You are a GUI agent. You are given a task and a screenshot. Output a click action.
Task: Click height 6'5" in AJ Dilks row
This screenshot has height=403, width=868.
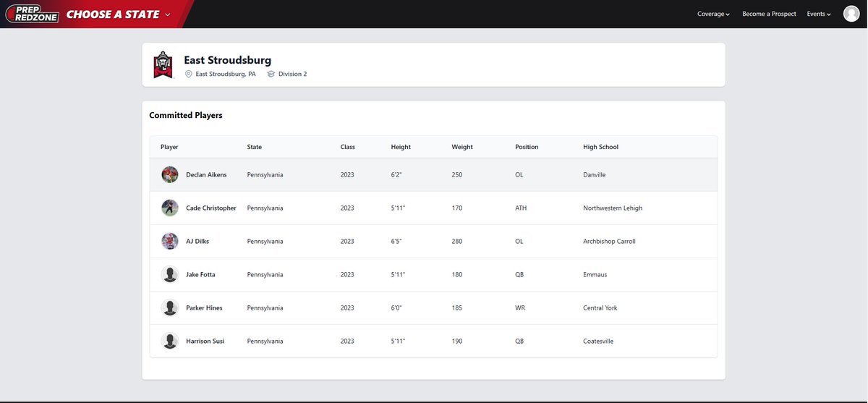396,242
